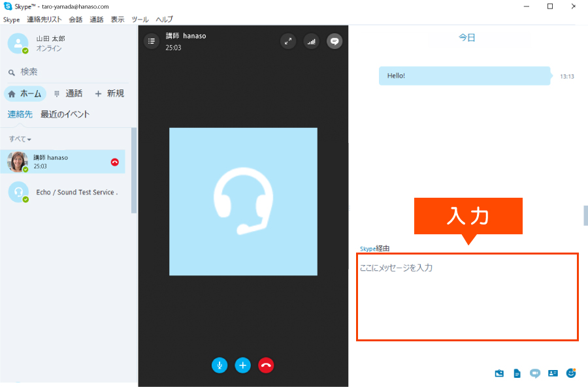Expand the すべて contact filter dropdown
Image resolution: width=588 pixels, height=387 pixels.
tap(20, 139)
